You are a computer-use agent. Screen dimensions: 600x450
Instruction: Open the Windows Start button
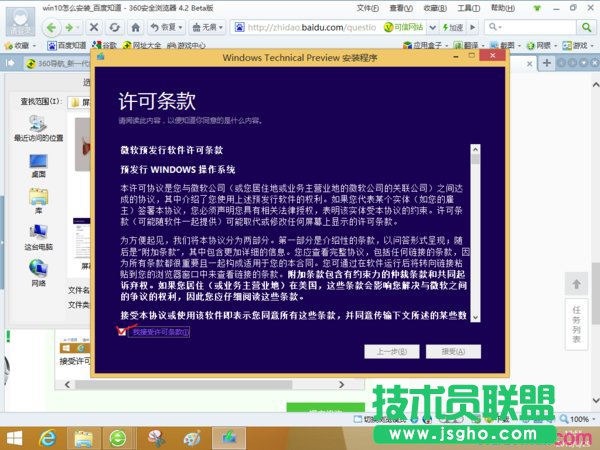[x=14, y=438]
